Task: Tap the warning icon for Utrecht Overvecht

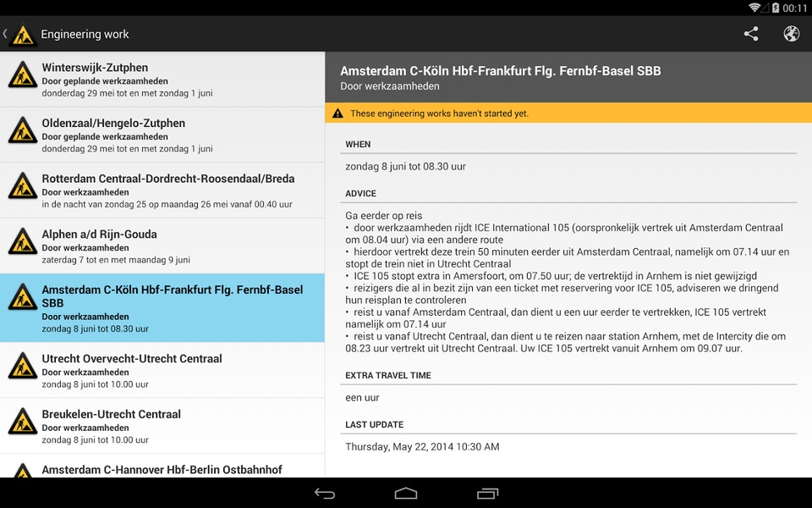Action: click(x=23, y=366)
